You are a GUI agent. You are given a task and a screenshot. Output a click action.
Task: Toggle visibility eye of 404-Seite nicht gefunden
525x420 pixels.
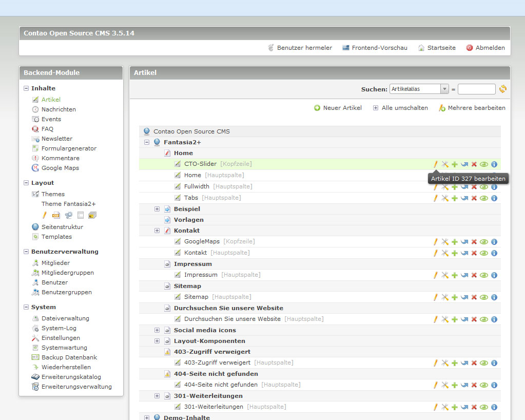click(x=484, y=385)
